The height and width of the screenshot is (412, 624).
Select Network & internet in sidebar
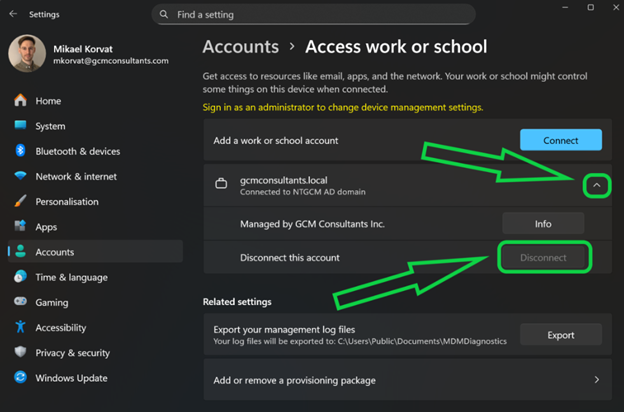(x=95, y=176)
